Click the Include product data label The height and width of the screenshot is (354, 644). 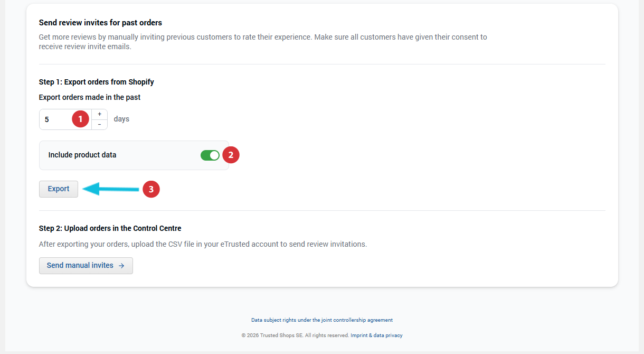coord(82,155)
